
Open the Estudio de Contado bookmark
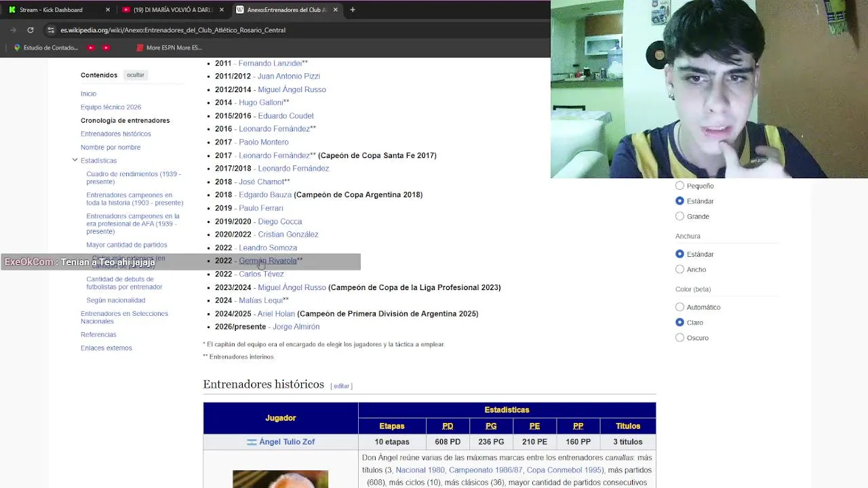tap(45, 47)
